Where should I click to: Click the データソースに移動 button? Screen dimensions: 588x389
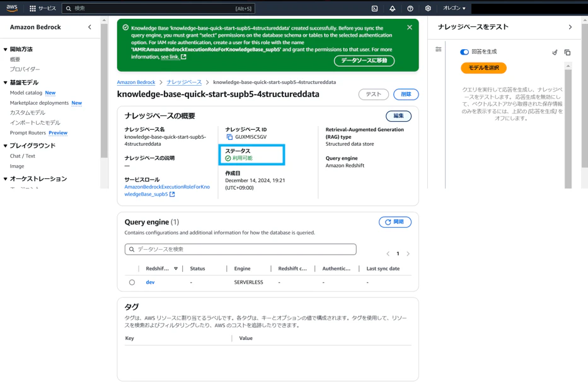tap(364, 61)
